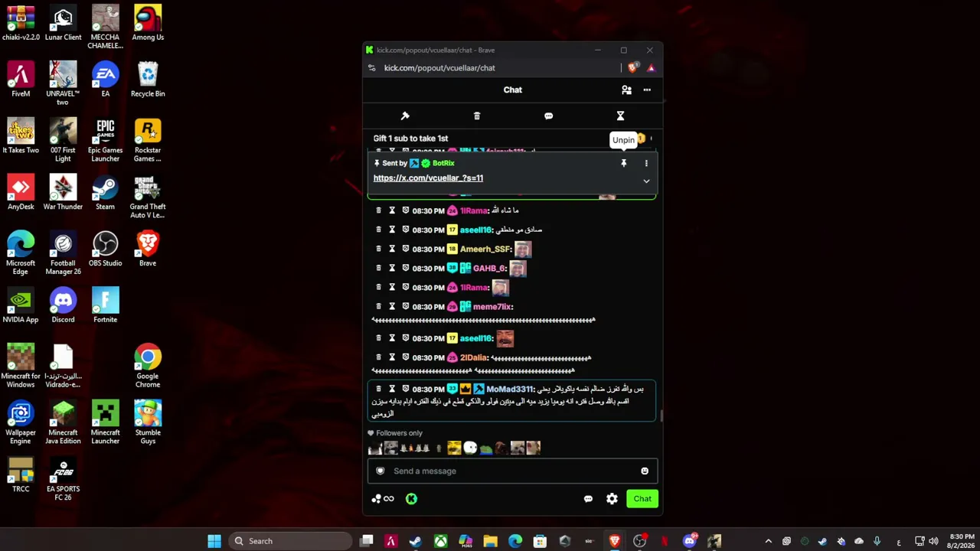Screen dimensions: 980x551
Task: Select the Pepe frog quick emote
Action: click(x=486, y=448)
